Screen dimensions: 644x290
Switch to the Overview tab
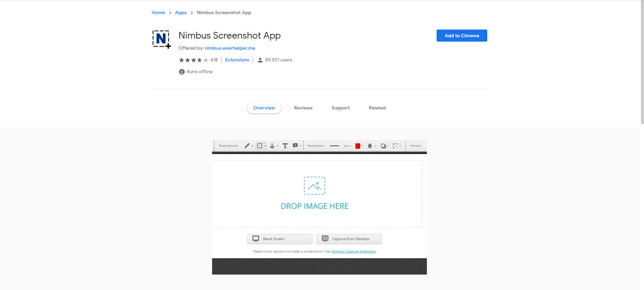264,108
